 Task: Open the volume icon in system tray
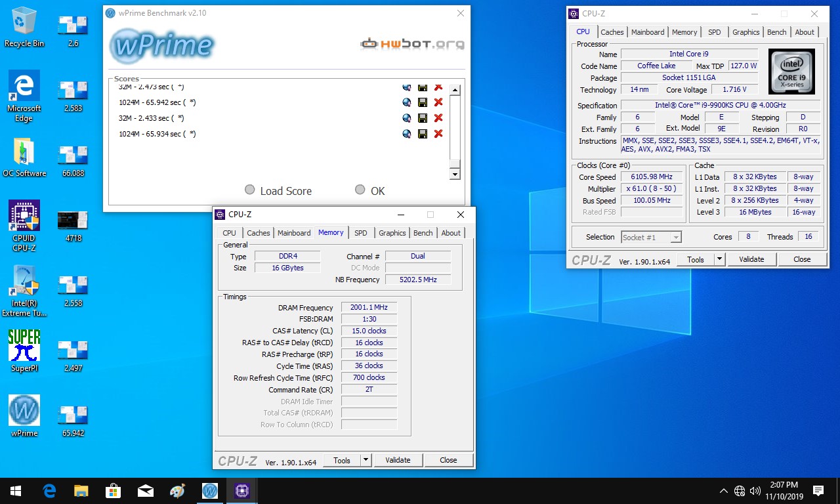tap(754, 491)
